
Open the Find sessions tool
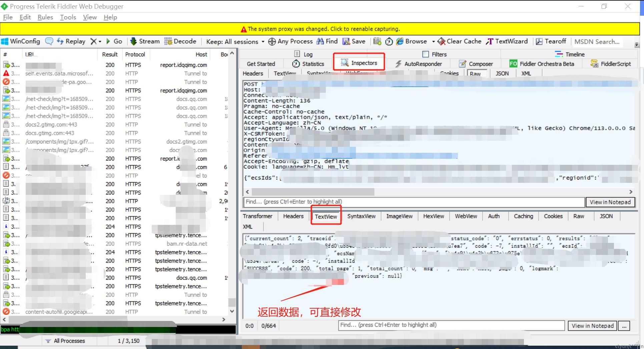click(x=327, y=41)
